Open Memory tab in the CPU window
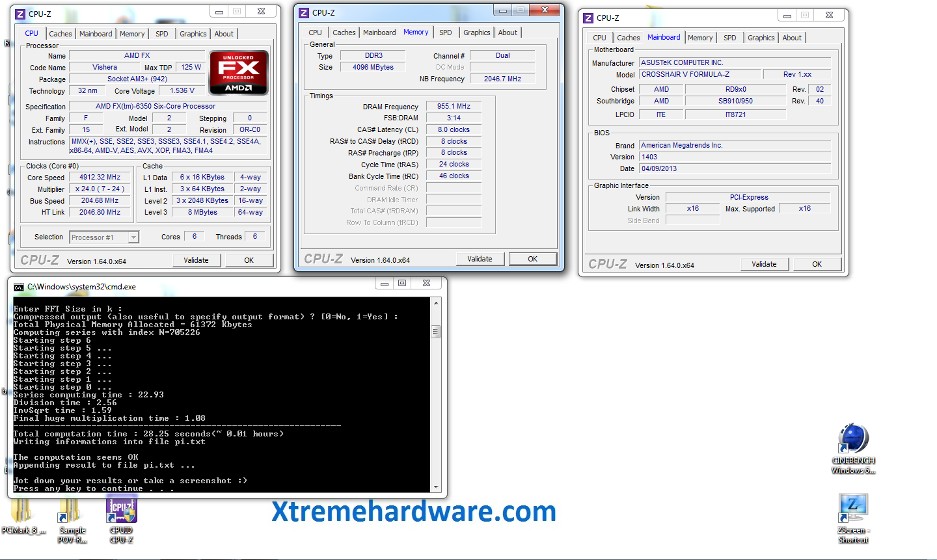Viewport: 937px width, 560px height. click(x=132, y=34)
